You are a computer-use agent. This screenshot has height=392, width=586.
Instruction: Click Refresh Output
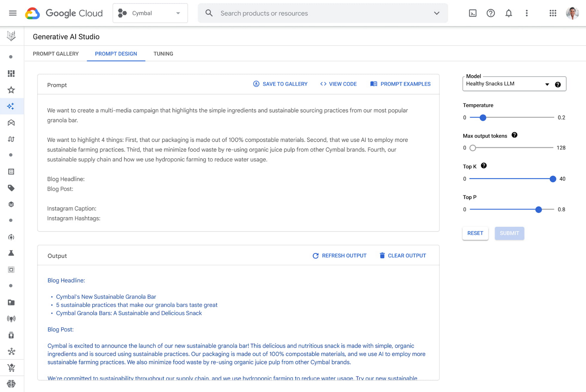340,256
